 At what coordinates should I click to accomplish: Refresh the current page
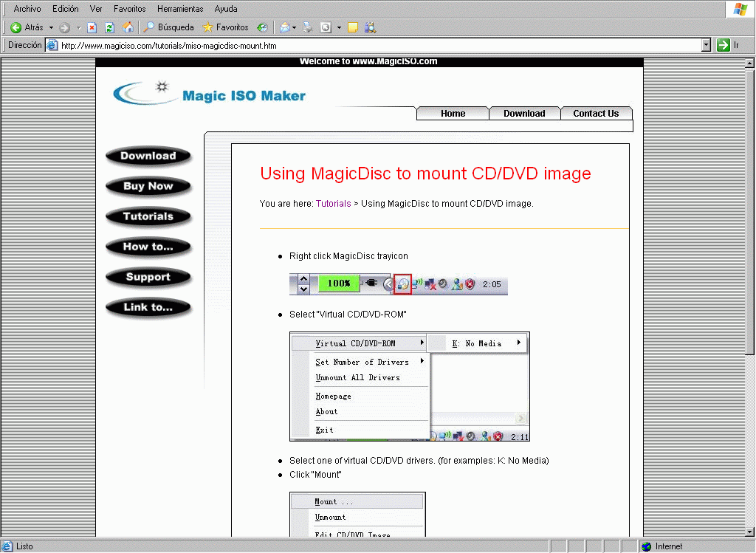click(x=107, y=27)
